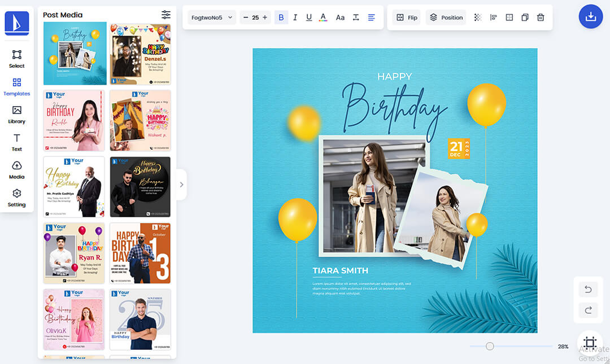Image resolution: width=610 pixels, height=364 pixels.
Task: Click the zoom slider handle
Action: pos(490,346)
